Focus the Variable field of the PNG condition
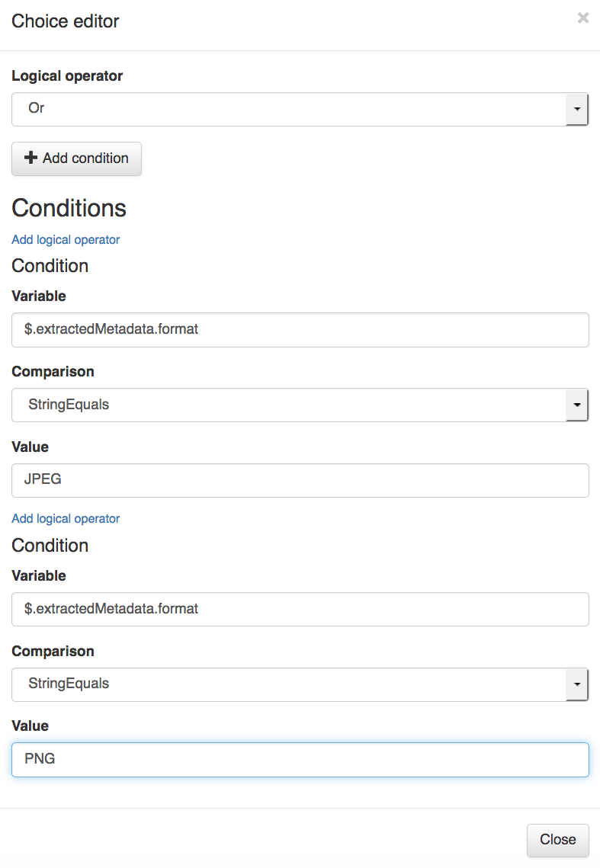The width and height of the screenshot is (600, 868). pyautogui.click(x=300, y=609)
